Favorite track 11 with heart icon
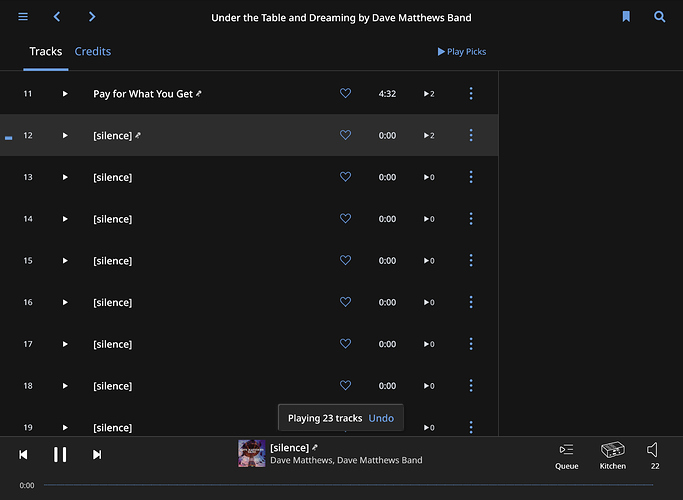 (345, 93)
